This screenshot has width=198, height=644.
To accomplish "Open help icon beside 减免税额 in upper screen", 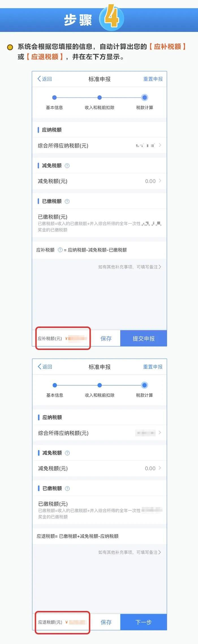I will (67, 166).
